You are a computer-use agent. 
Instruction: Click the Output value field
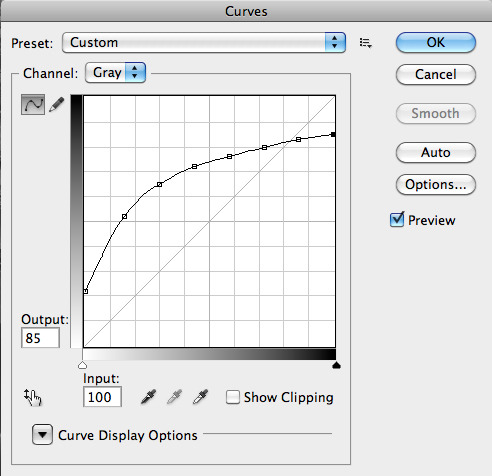[x=40, y=338]
